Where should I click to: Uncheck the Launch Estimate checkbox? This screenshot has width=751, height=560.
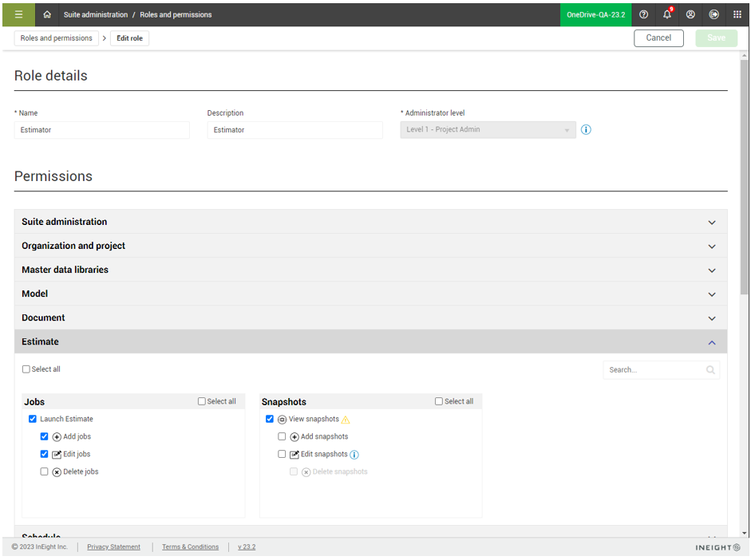pyautogui.click(x=33, y=419)
